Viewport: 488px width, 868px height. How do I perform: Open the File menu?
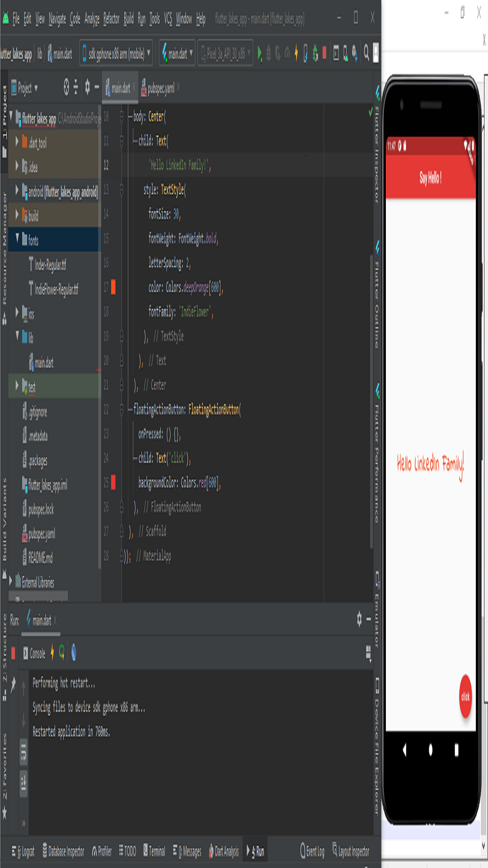pos(16,19)
